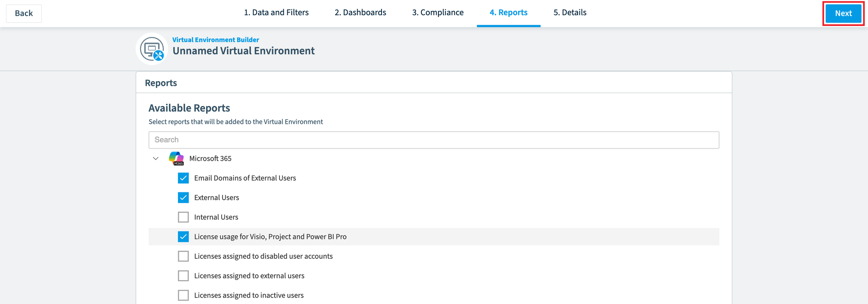
Task: Check the Internal Users report checkbox
Action: 184,217
